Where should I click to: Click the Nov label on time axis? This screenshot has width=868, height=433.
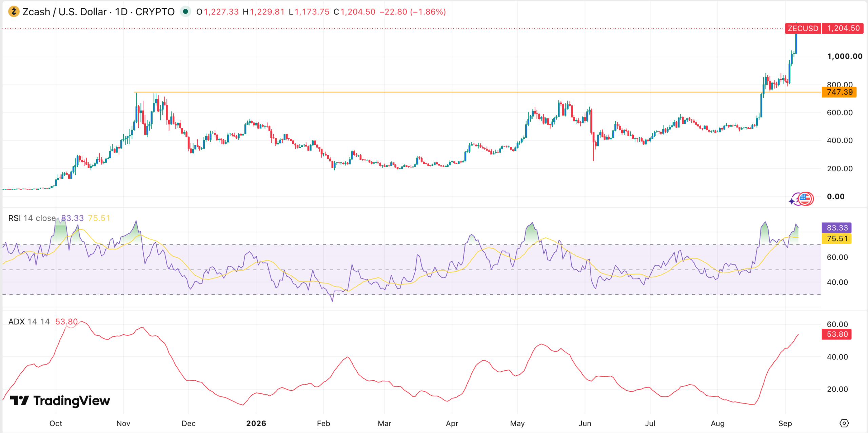(123, 424)
